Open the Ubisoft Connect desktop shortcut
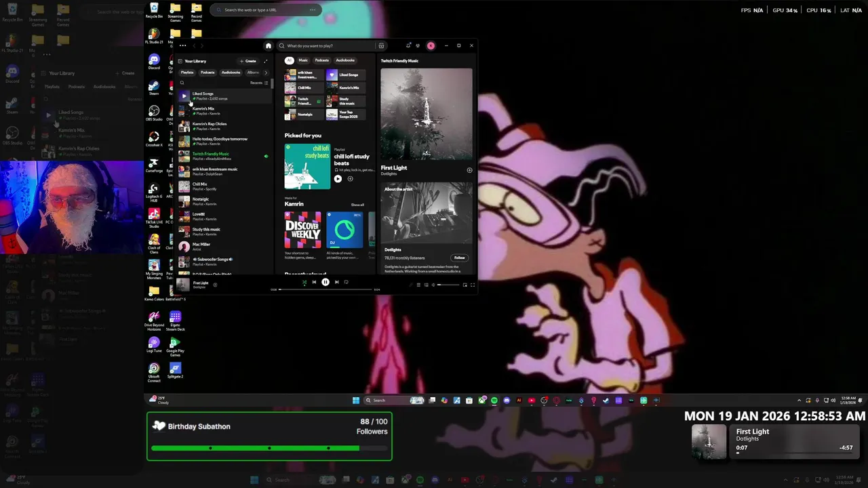 154,372
